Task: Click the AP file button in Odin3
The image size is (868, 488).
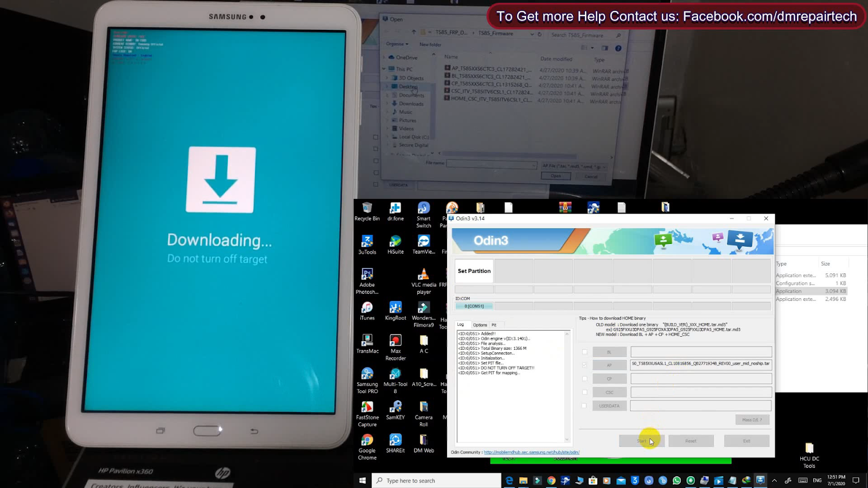Action: click(x=609, y=365)
